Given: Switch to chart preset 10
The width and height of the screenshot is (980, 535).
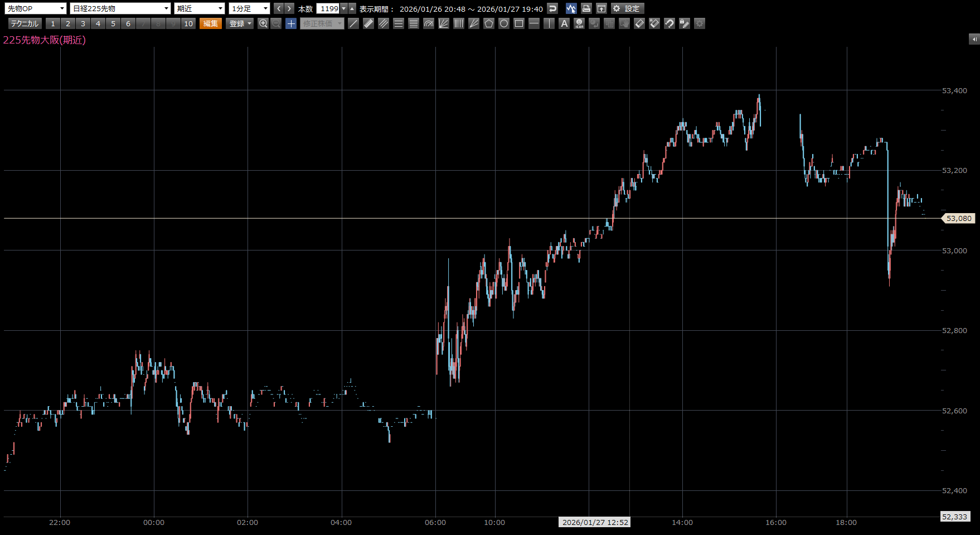Looking at the screenshot, I should tap(188, 23).
